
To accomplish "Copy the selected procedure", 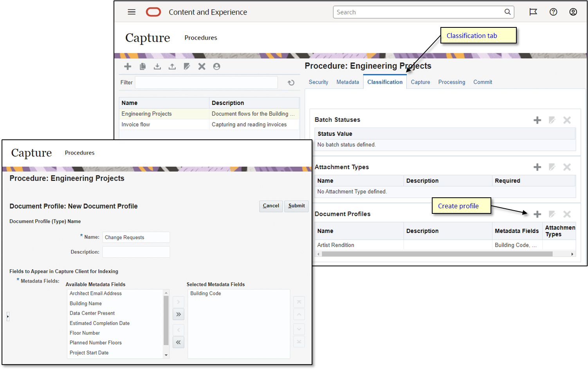I will click(x=142, y=66).
